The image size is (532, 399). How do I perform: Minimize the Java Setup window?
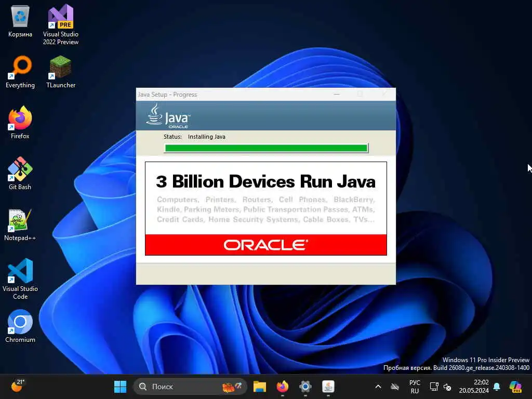coord(337,94)
